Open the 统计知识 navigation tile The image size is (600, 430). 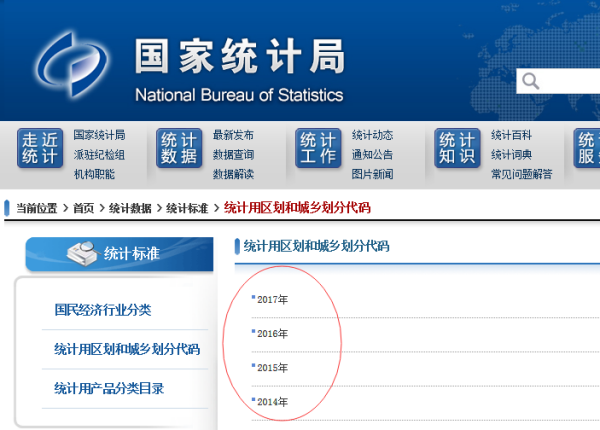tap(457, 149)
